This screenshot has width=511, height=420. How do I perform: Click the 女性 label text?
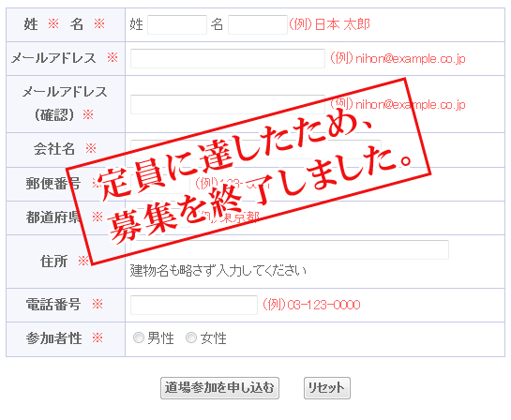(213, 338)
